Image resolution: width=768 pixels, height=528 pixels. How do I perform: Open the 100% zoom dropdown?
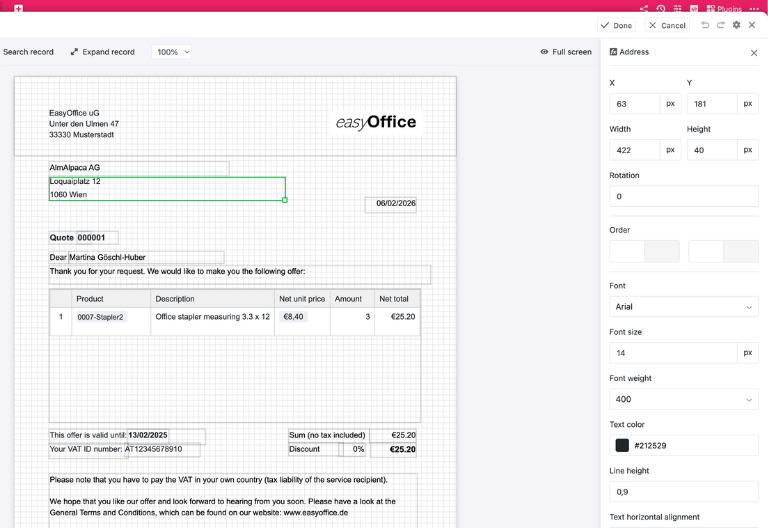[172, 52]
